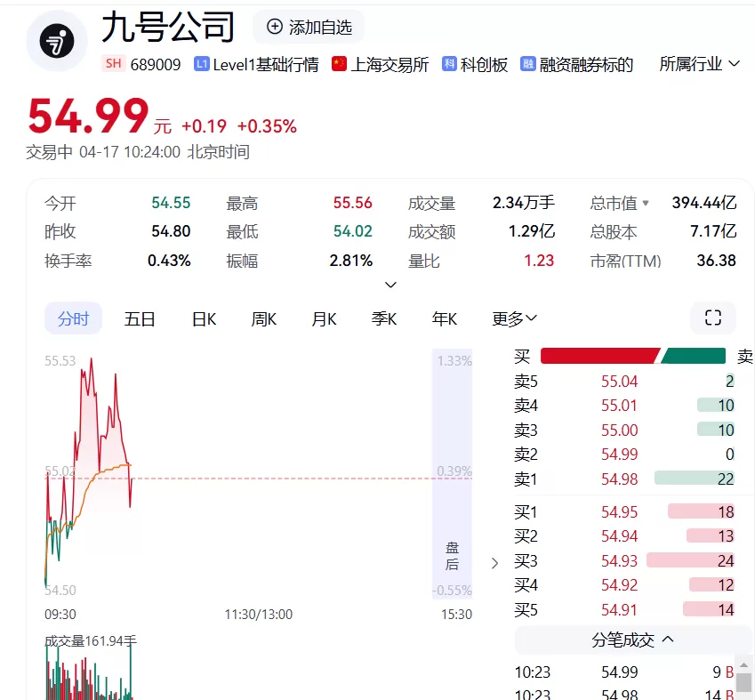Image resolution: width=755 pixels, height=700 pixels.
Task: Click the Ninebot company logo icon
Action: [57, 41]
